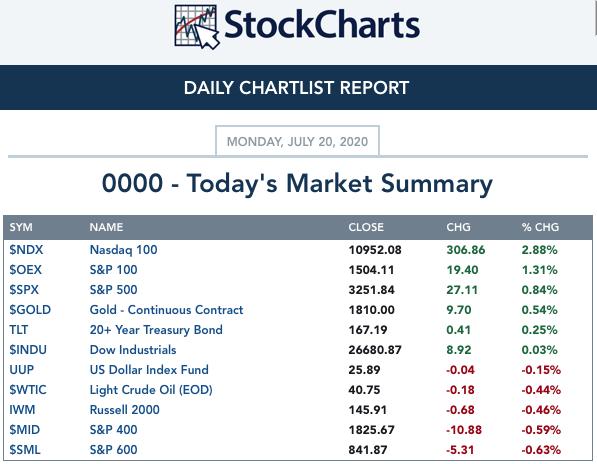Open the S&P 500 name link
The width and height of the screenshot is (597, 464).
point(113,290)
